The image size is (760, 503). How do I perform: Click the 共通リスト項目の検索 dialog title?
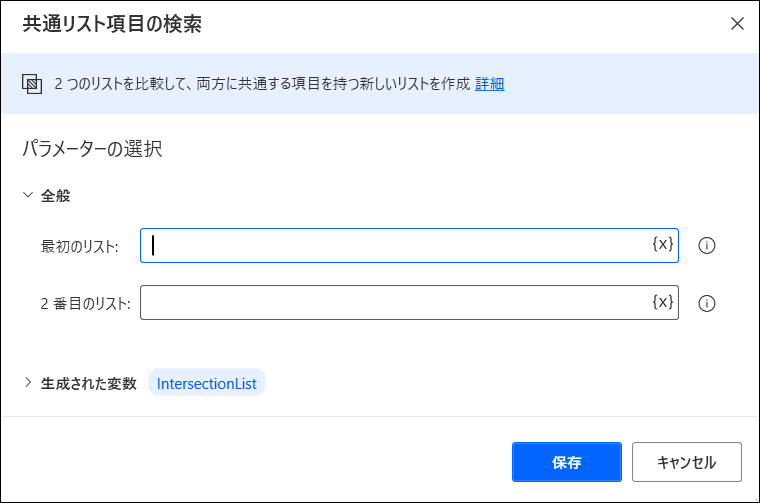click(x=112, y=24)
